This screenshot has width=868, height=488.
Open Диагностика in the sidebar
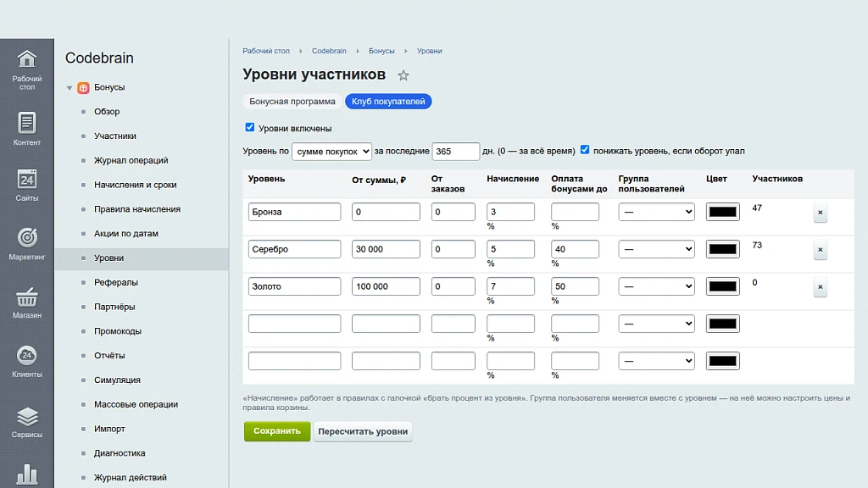point(120,453)
